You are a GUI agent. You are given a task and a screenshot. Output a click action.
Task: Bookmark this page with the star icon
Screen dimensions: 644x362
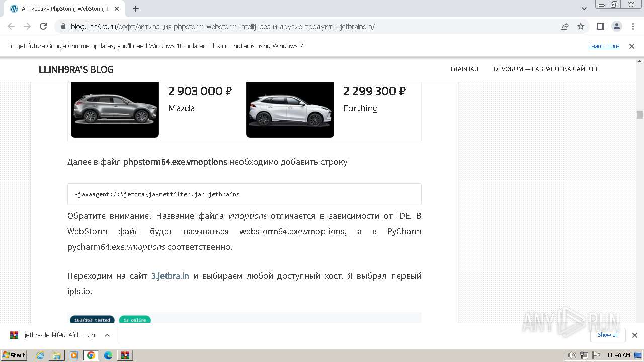[581, 26]
